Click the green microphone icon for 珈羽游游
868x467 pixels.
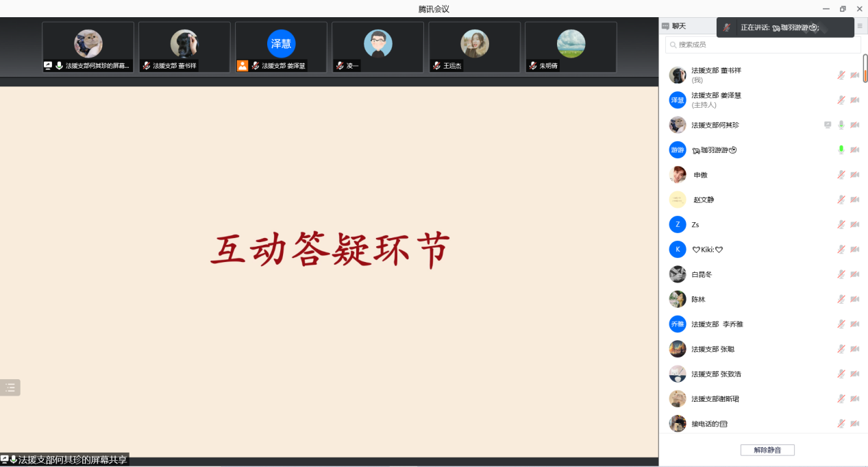coord(841,149)
